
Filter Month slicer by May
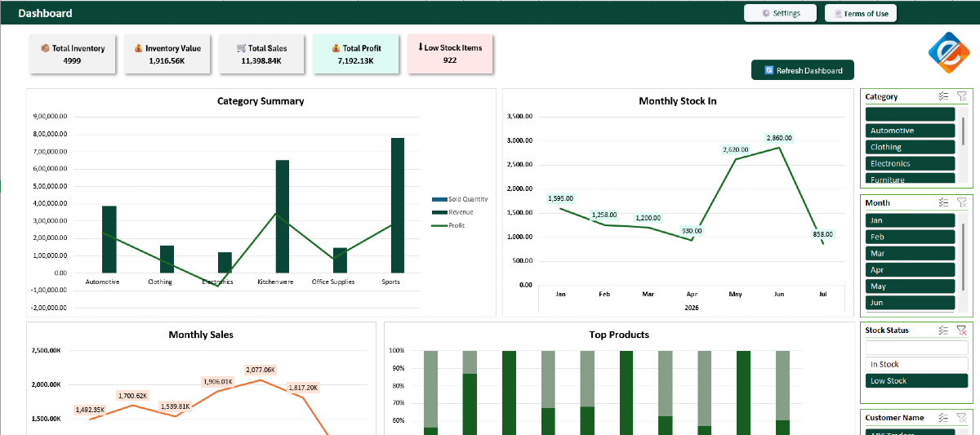[910, 286]
